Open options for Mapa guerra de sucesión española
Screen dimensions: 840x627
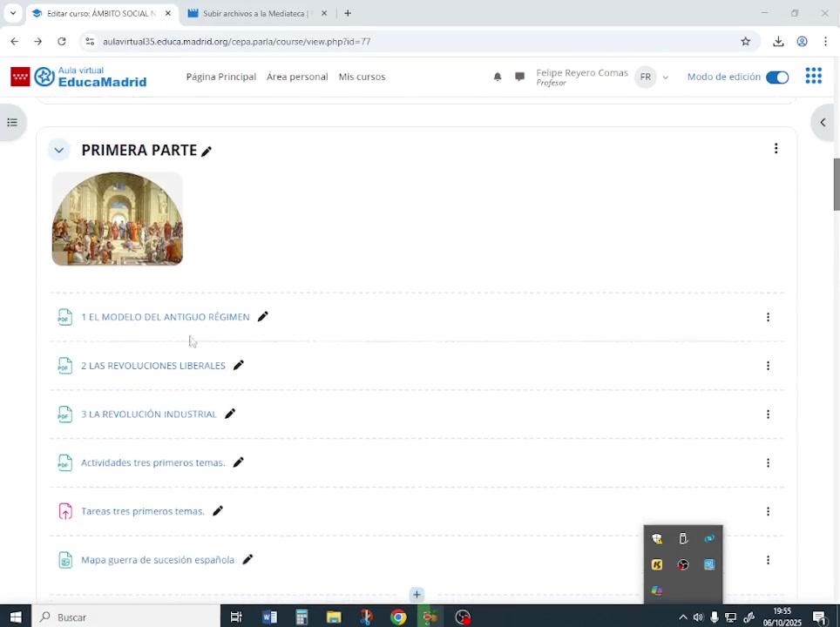tap(768, 560)
